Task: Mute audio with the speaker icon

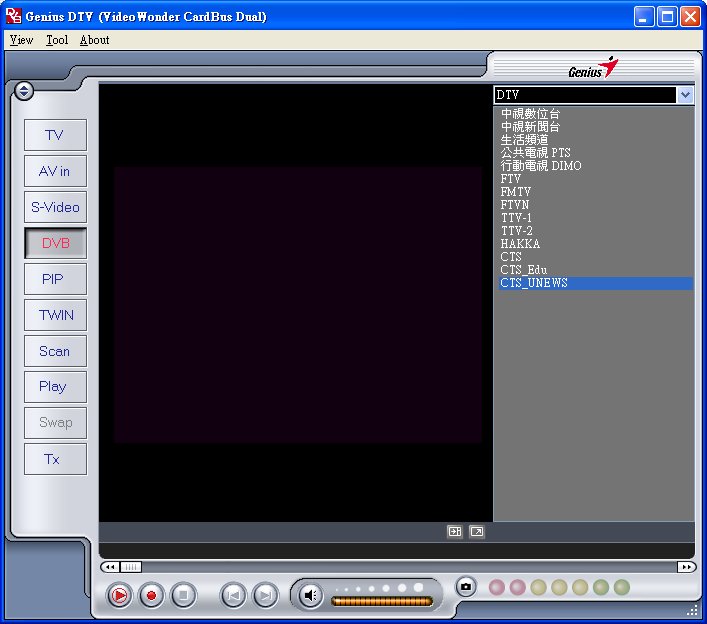Action: pyautogui.click(x=310, y=596)
